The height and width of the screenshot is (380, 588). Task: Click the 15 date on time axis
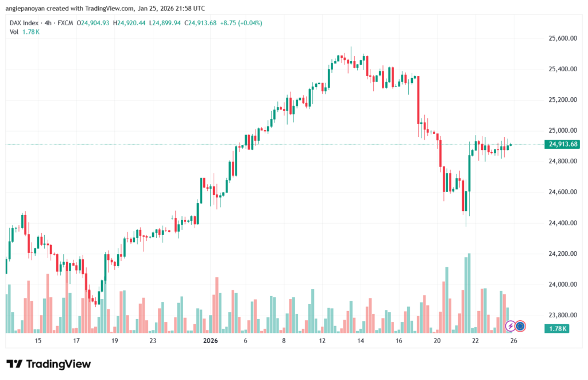38,340
